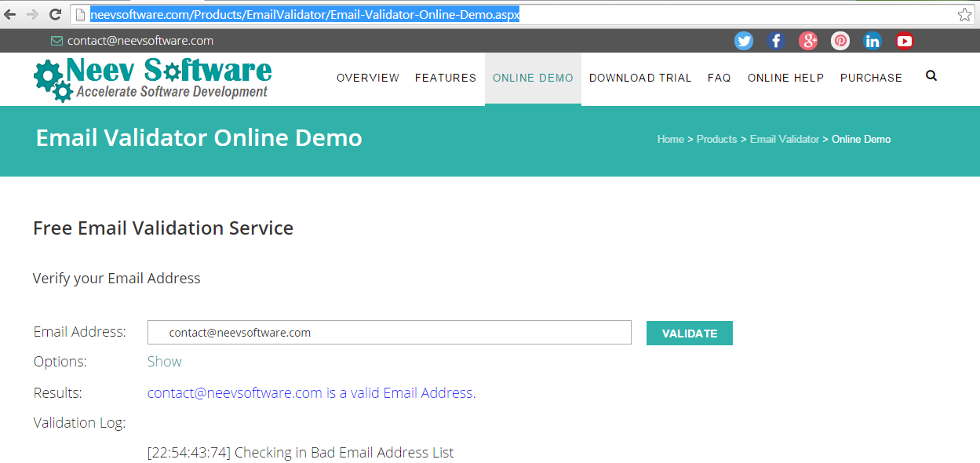The image size is (980, 463).
Task: Click the Neev Software logo
Action: coord(153,79)
